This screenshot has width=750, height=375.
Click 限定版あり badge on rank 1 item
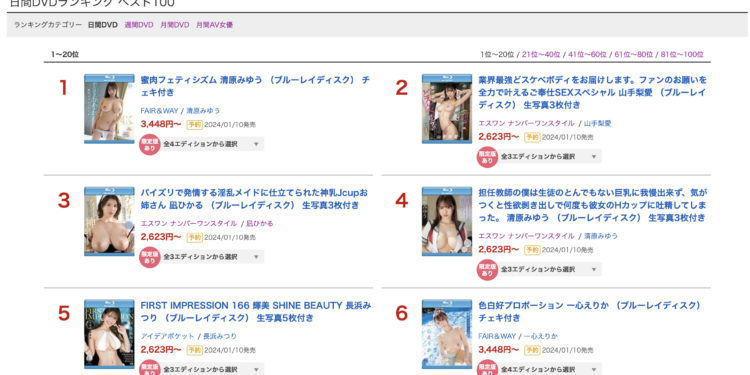pos(150,144)
